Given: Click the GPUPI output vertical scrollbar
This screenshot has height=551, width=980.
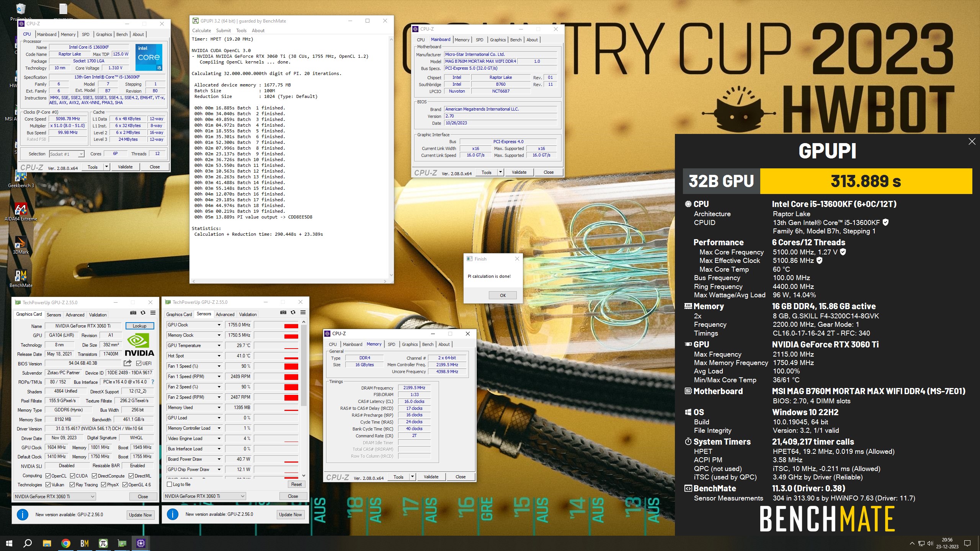Looking at the screenshot, I should point(391,157).
